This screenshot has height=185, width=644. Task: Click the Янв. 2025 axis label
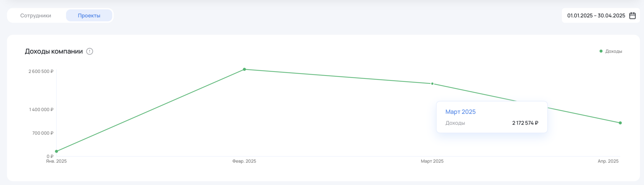[56, 161]
